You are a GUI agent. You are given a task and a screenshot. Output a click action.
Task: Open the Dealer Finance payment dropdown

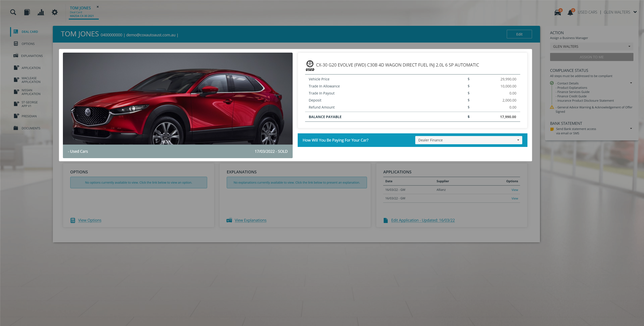[x=469, y=140]
